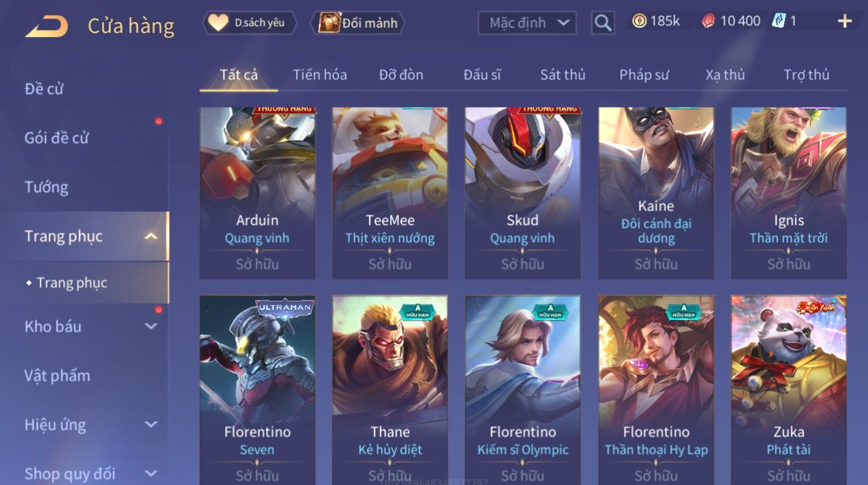Open Tướng in the sidebar

point(46,187)
